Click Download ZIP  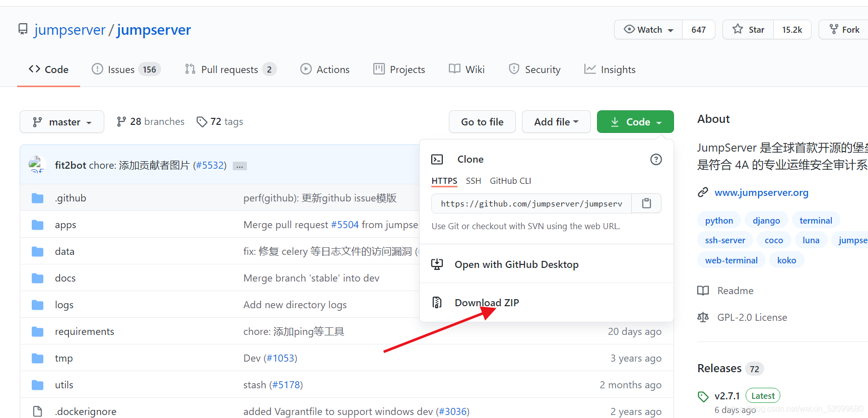[487, 303]
